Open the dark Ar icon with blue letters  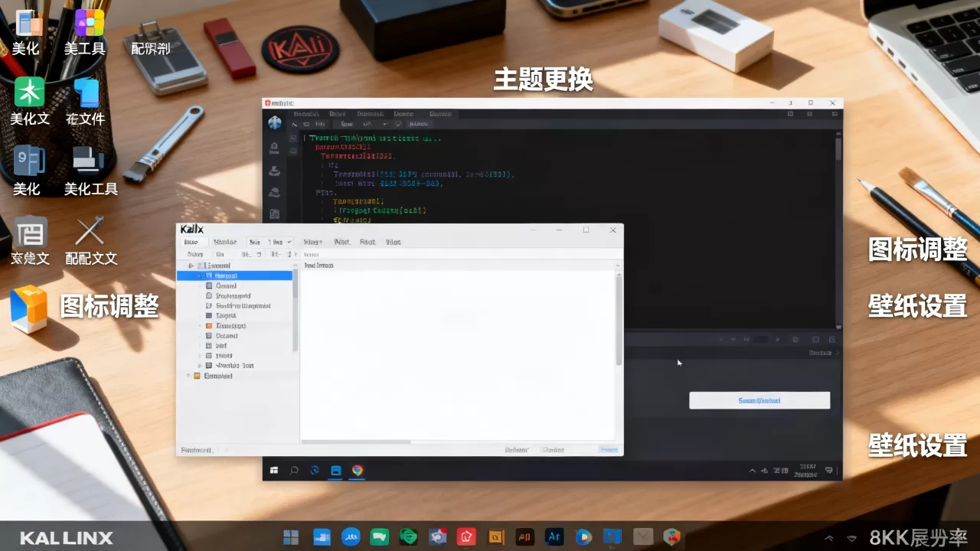(x=554, y=537)
